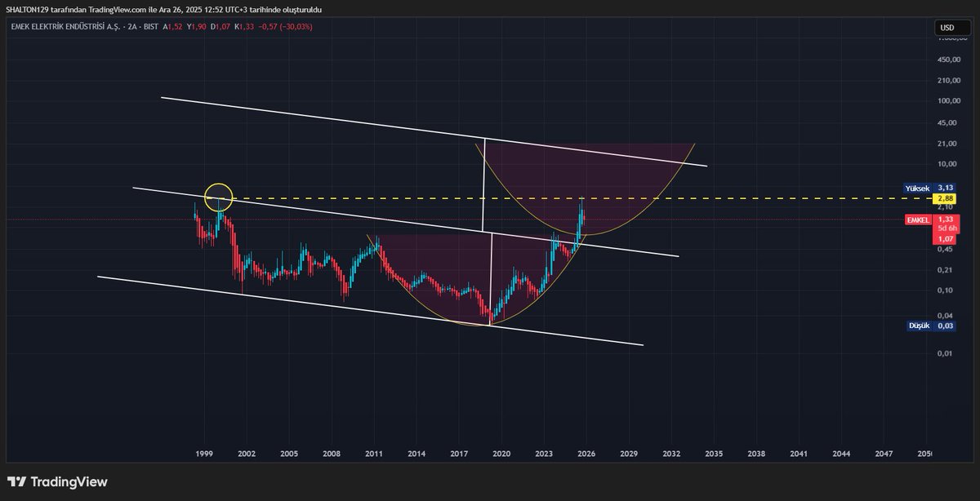
Task: Click the SHALTON129 TradingView.com caption text
Action: (164, 9)
